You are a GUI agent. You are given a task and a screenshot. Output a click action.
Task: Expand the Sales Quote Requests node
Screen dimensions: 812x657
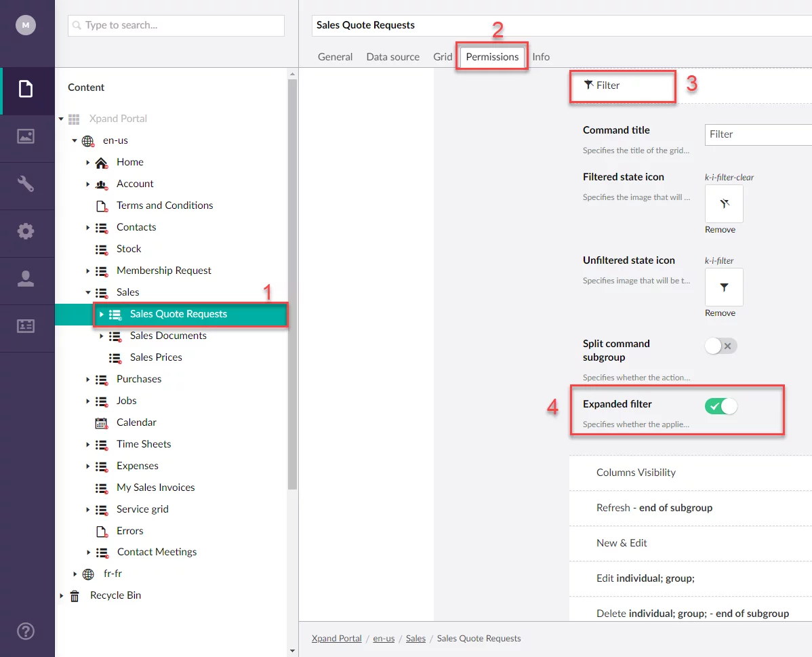coord(102,314)
